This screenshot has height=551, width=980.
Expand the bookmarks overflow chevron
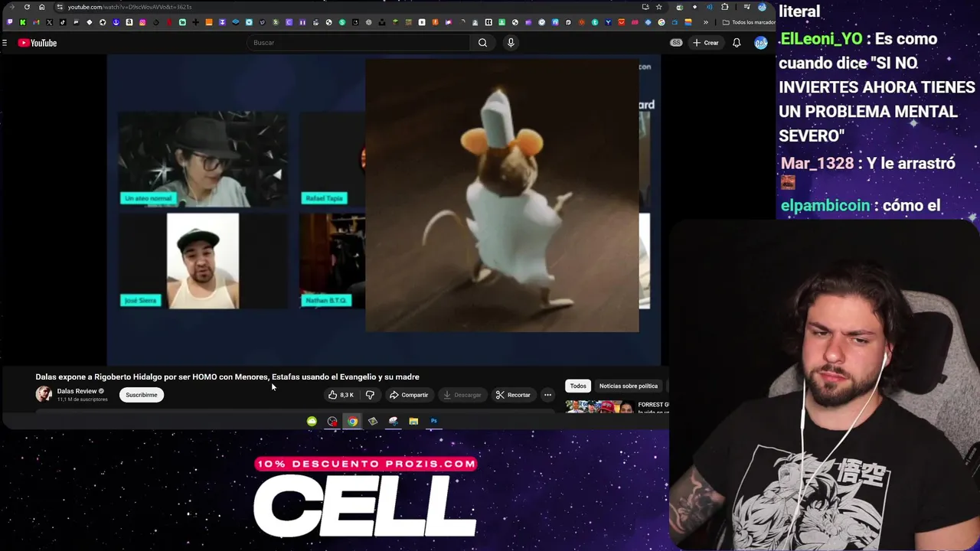(706, 22)
